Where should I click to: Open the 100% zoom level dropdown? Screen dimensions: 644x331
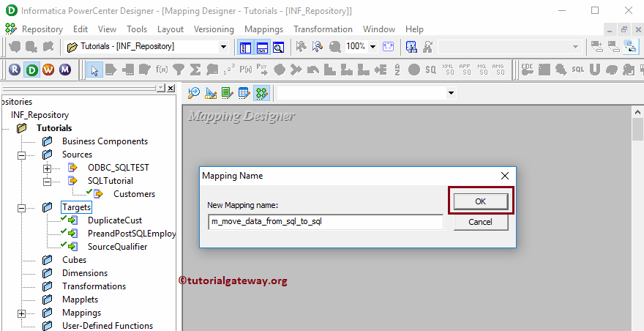coord(373,47)
